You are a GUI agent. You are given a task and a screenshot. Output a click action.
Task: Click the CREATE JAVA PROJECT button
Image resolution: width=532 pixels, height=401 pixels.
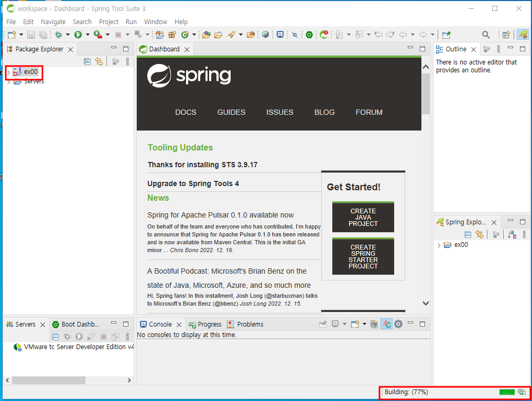point(363,217)
